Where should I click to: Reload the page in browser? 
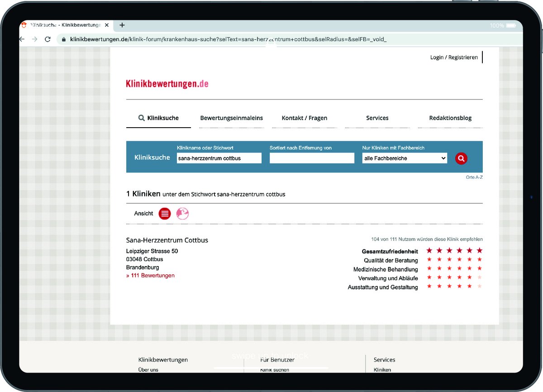pos(48,39)
